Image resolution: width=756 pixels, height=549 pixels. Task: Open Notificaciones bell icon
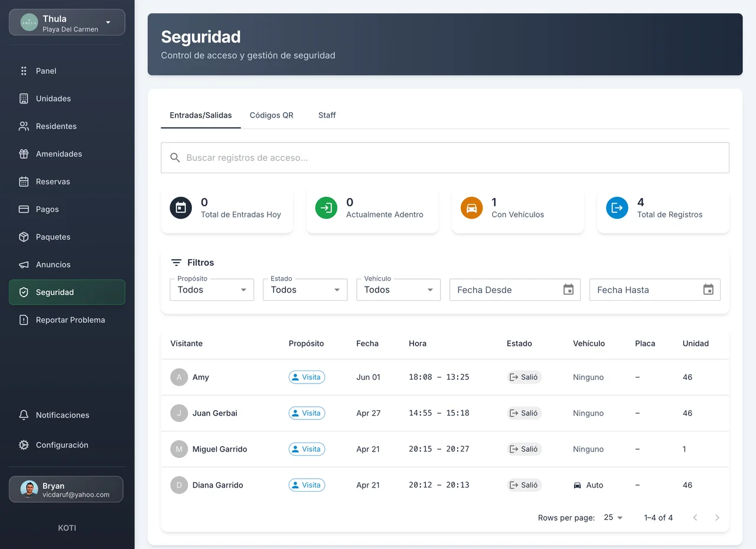(x=24, y=415)
